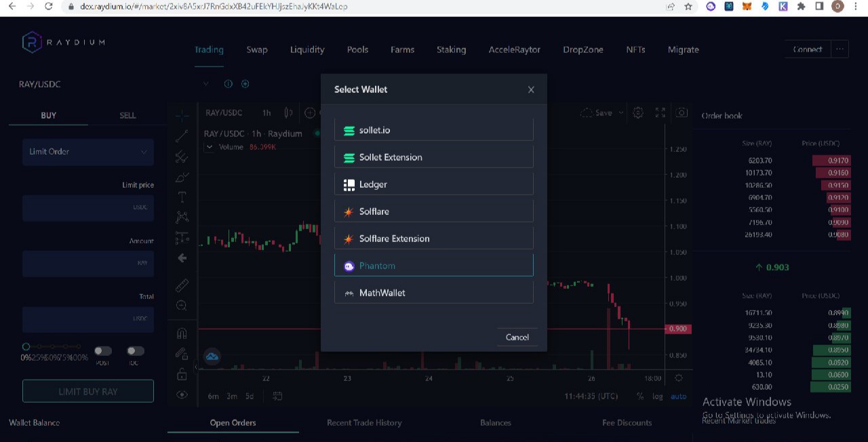
Task: Add a market with the plus-circle icon
Action: tap(245, 84)
